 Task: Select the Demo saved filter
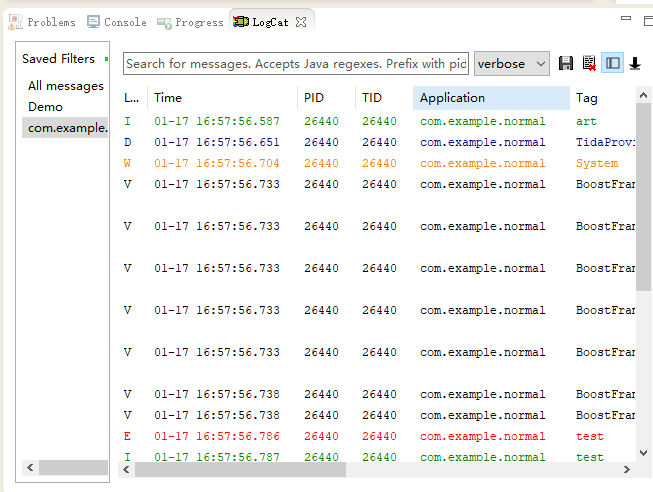coord(45,107)
